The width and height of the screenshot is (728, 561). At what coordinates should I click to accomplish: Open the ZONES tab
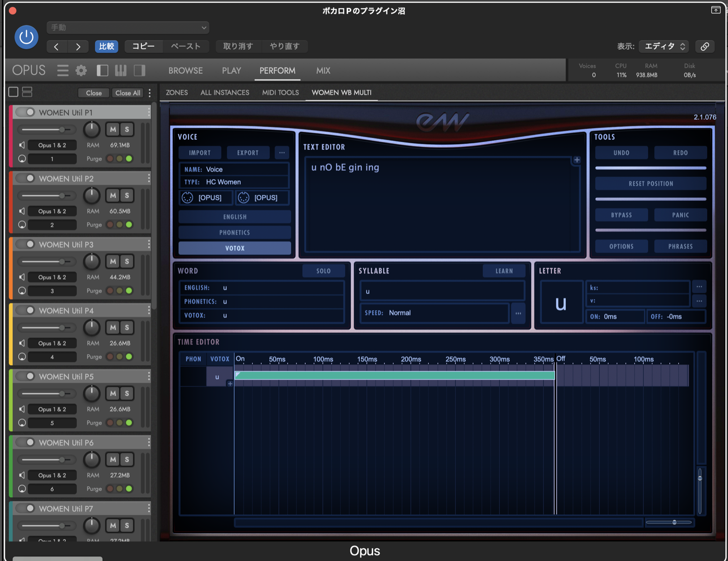click(x=177, y=92)
